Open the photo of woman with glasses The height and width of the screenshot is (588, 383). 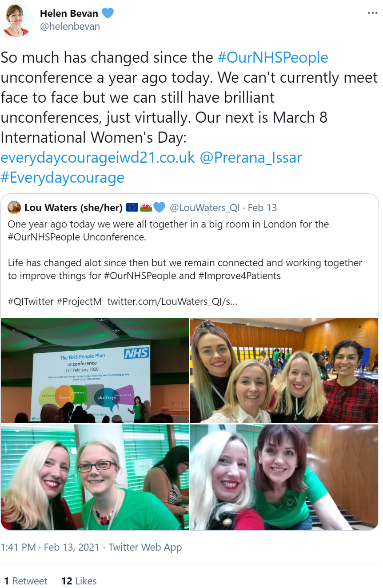click(x=95, y=477)
